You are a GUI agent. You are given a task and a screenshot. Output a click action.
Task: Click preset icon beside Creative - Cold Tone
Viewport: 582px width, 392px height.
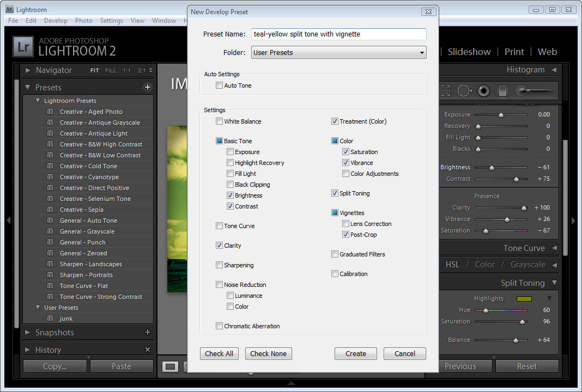pos(50,166)
